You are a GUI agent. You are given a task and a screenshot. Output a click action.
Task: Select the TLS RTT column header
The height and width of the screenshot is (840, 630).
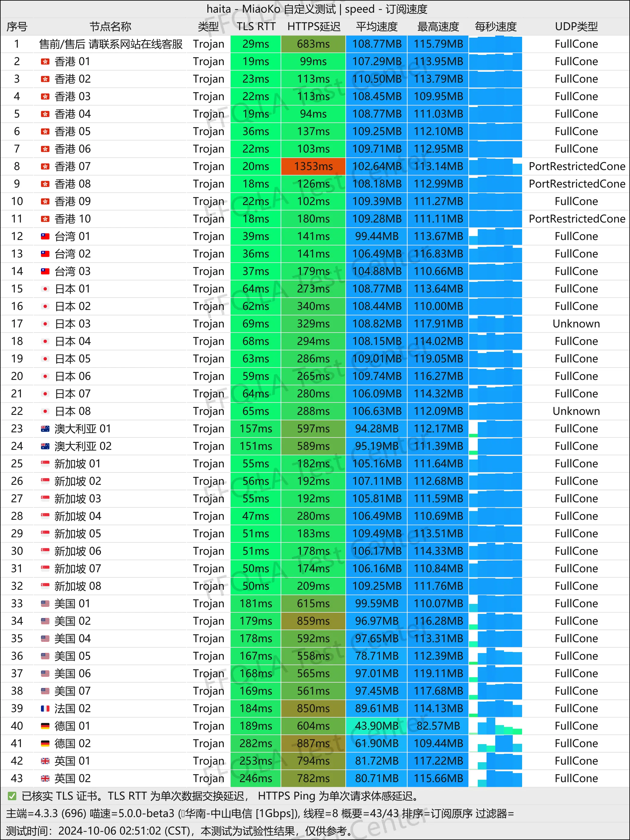click(256, 27)
